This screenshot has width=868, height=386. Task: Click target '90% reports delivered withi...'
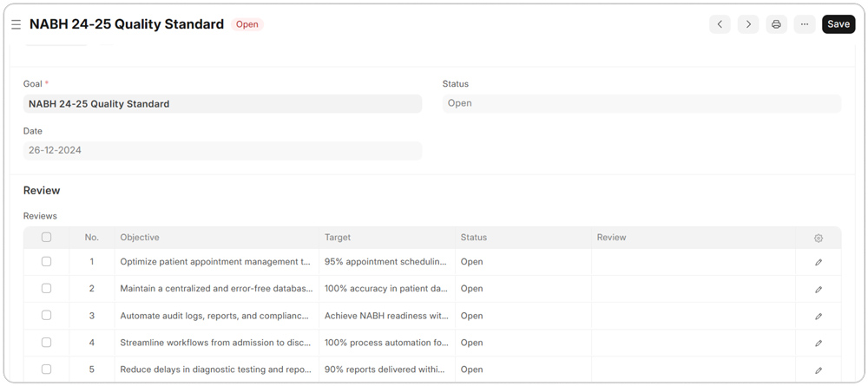pyautogui.click(x=387, y=370)
